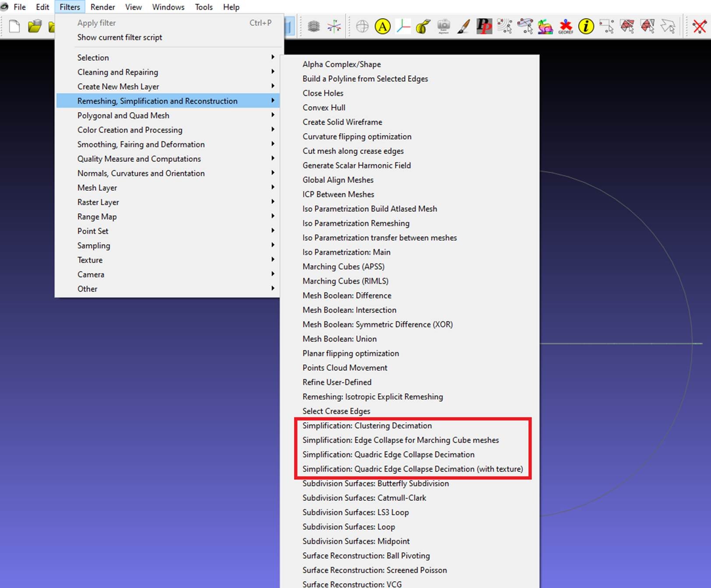Click Show current filter script
The width and height of the screenshot is (711, 588).
pyautogui.click(x=120, y=38)
